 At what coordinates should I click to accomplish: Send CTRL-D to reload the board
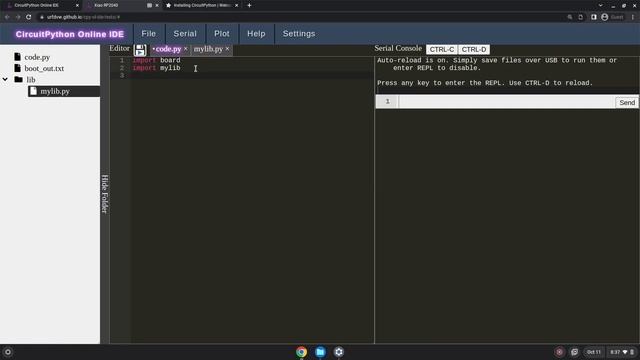pyautogui.click(x=473, y=49)
